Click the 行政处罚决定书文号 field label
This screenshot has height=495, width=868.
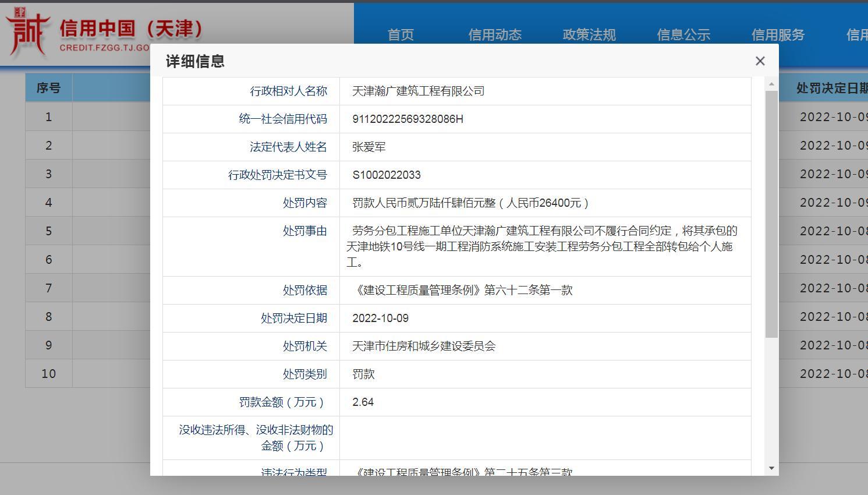tap(278, 175)
